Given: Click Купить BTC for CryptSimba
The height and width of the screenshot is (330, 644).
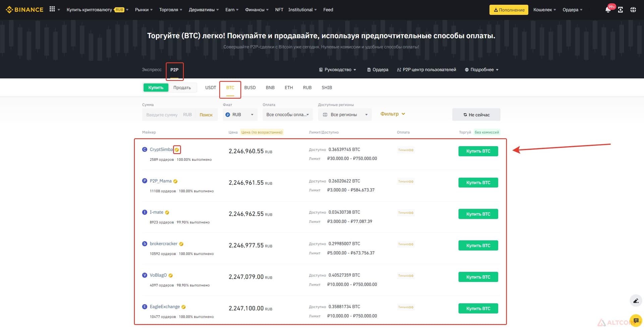Looking at the screenshot, I should 478,151.
